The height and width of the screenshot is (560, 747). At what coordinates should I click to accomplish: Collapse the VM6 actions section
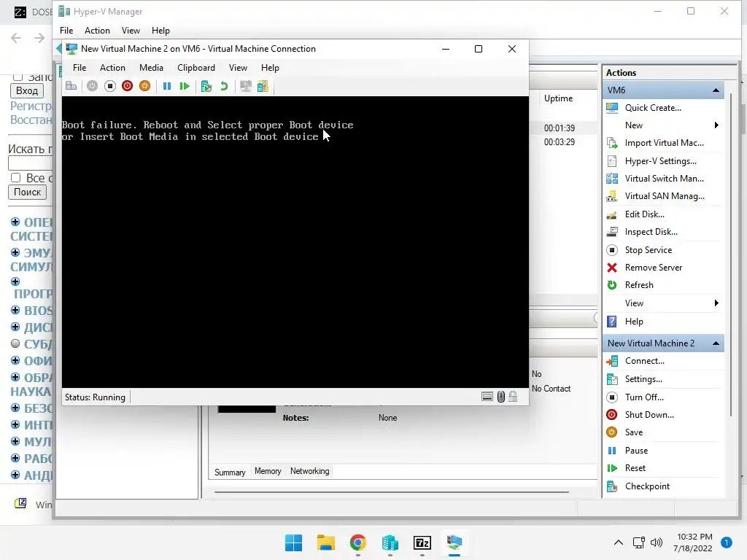716,90
